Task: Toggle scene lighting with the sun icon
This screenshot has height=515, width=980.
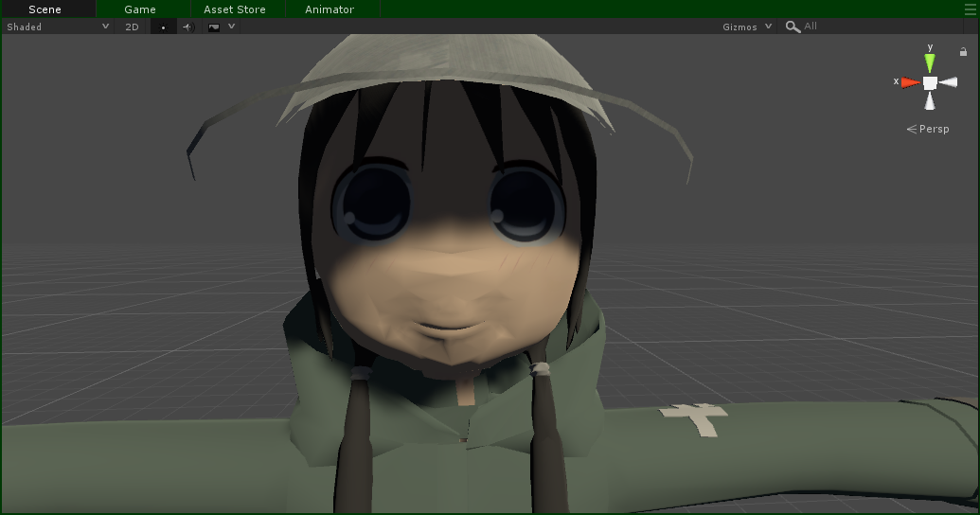Action: coord(163,27)
